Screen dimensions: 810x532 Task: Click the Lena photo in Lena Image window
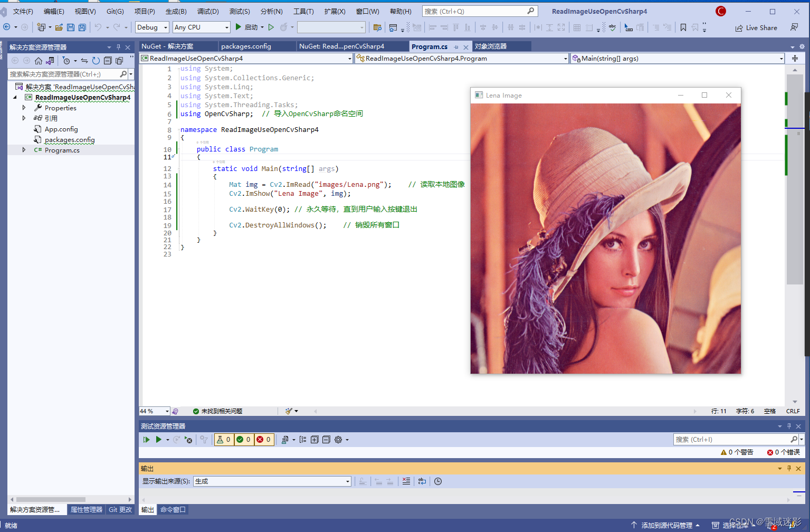(x=606, y=239)
